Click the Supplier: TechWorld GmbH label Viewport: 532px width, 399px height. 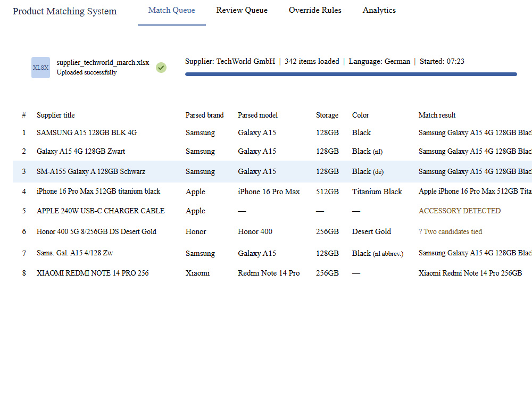230,61
